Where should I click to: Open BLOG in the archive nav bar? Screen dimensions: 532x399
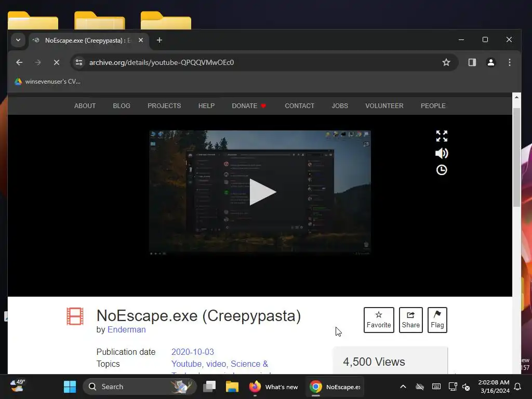(122, 106)
